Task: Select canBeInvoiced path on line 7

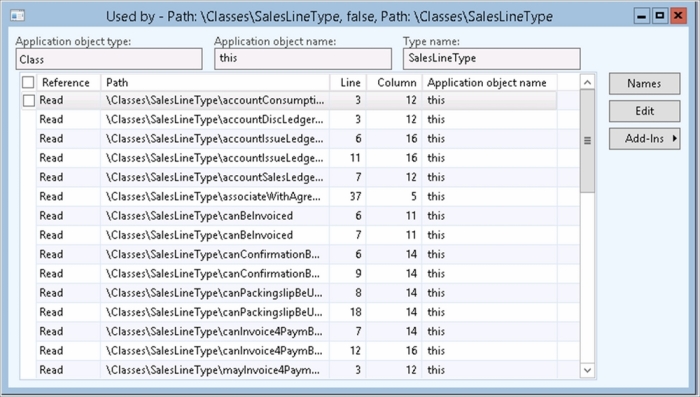Action: tap(215, 235)
